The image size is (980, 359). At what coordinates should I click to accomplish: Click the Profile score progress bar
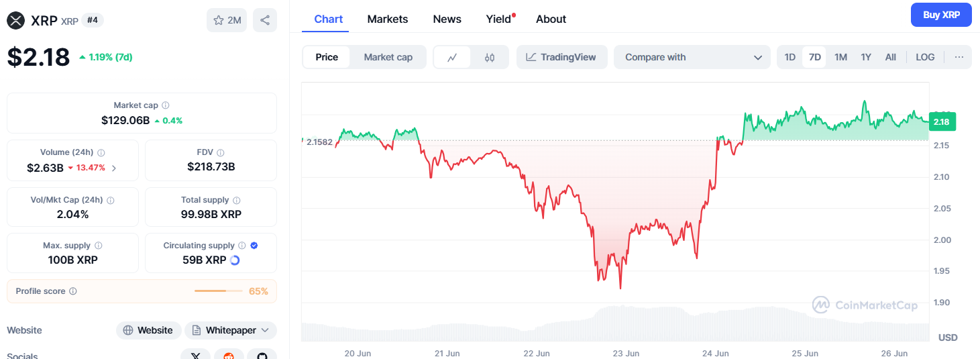(219, 291)
